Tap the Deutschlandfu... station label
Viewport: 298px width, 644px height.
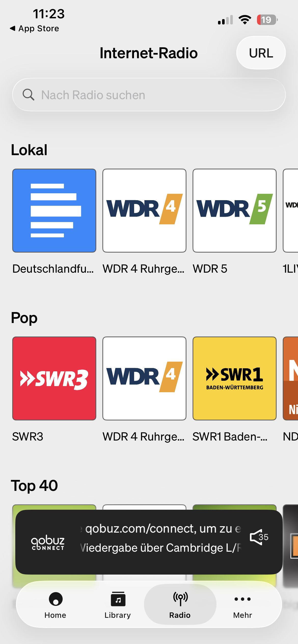tap(53, 269)
